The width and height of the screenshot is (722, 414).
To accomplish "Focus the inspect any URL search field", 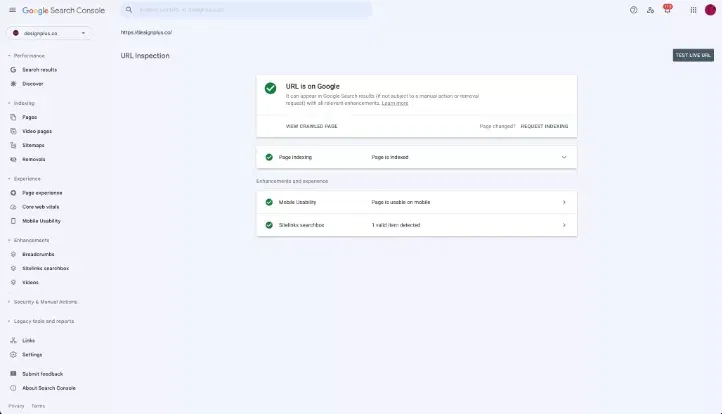I will (x=246, y=10).
